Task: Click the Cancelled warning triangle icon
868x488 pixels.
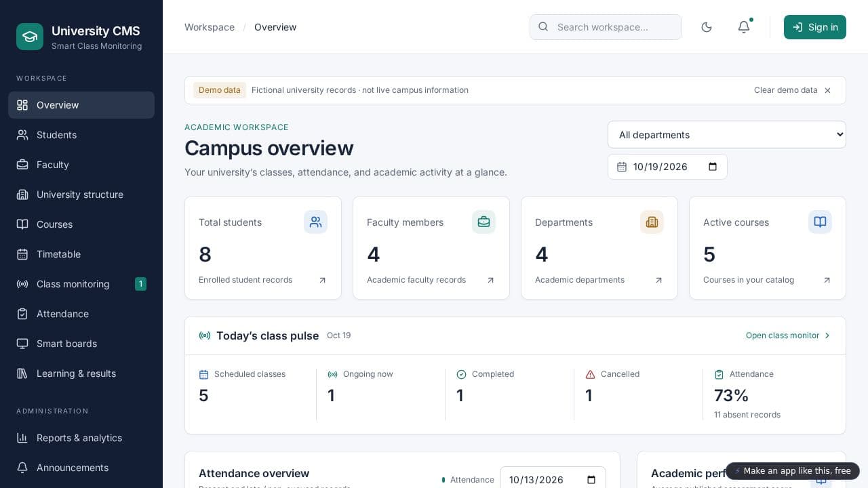Action: 590,374
